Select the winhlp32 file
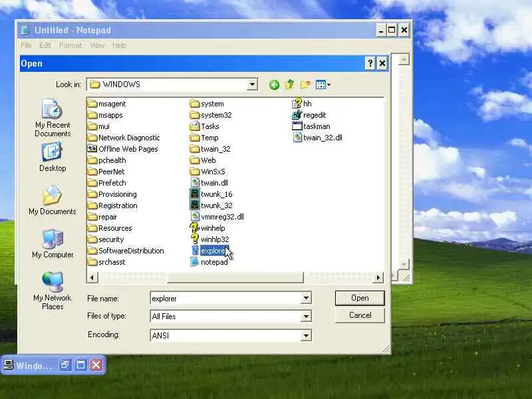Viewport: 532px width, 399px height. [x=209, y=239]
